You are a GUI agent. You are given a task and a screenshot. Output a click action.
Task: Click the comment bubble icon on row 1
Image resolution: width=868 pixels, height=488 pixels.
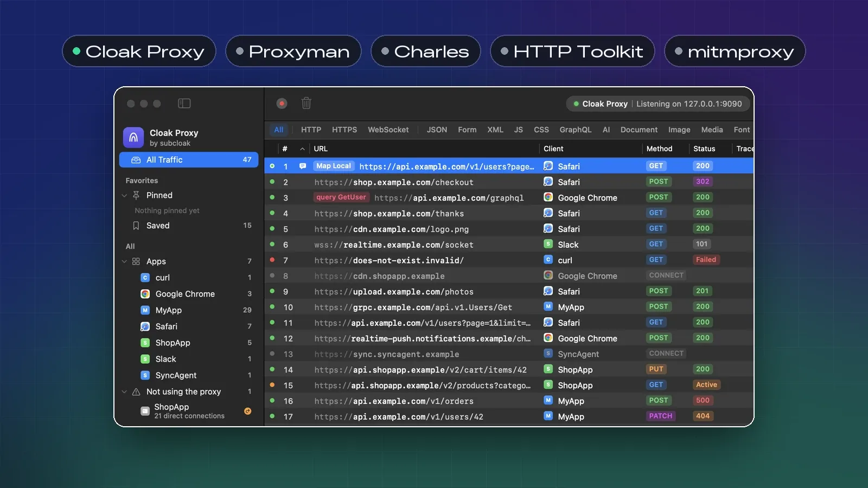click(303, 166)
